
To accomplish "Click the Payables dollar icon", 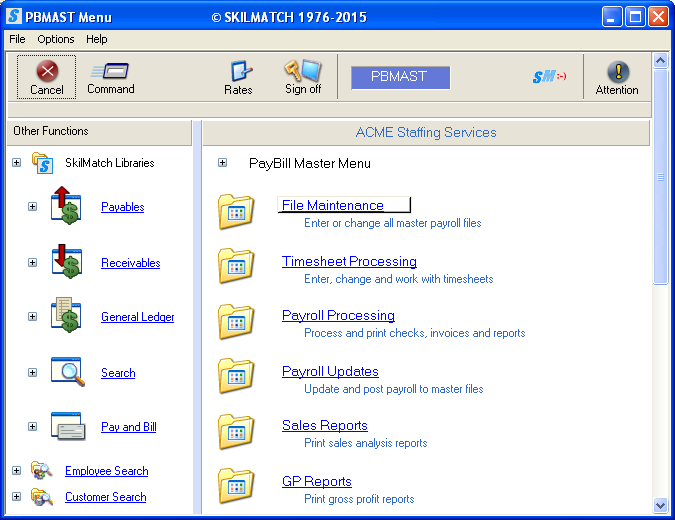I will [x=66, y=206].
